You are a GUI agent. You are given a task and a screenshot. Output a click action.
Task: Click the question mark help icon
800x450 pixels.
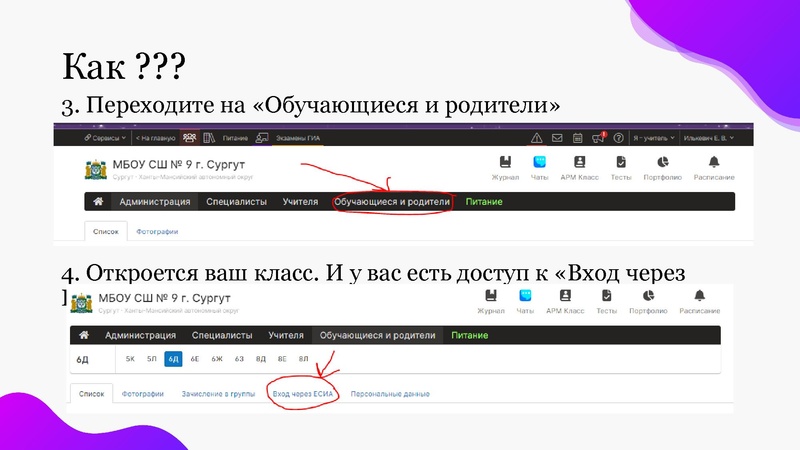coord(619,138)
